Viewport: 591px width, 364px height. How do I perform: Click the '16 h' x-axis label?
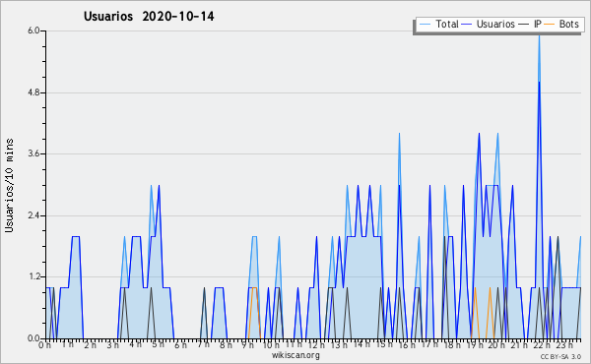[406, 345]
